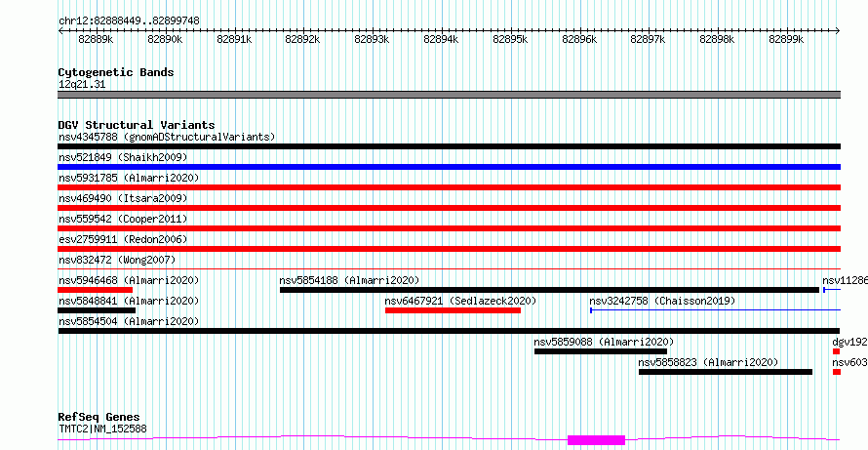Open nsv469490 (Itsara2009) label

(123, 198)
